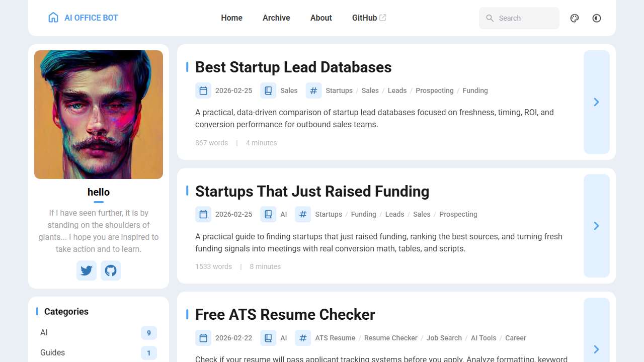Open Startups That Just Raised Funding via chevron

[596, 226]
